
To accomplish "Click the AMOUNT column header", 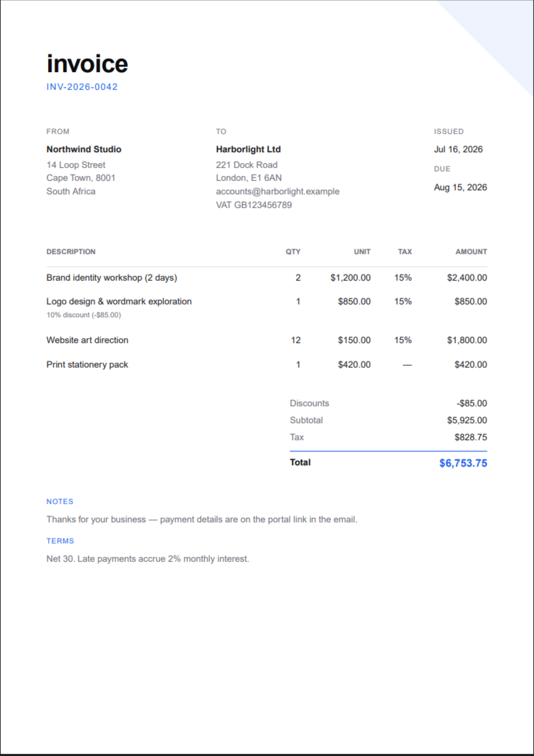I will [471, 252].
